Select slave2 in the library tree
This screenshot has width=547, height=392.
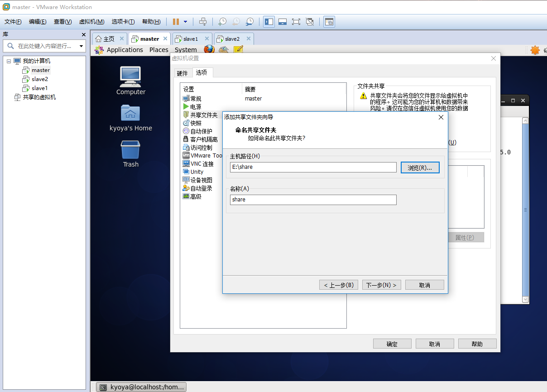[39, 79]
